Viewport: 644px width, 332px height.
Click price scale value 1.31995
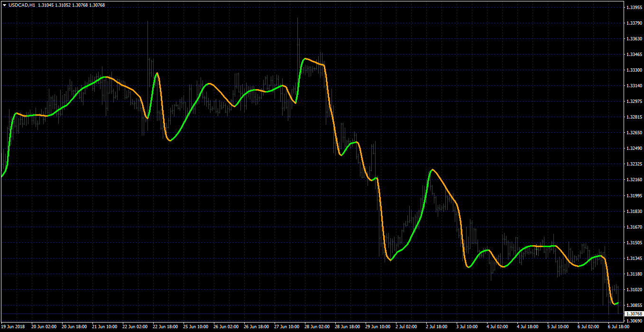(634, 195)
